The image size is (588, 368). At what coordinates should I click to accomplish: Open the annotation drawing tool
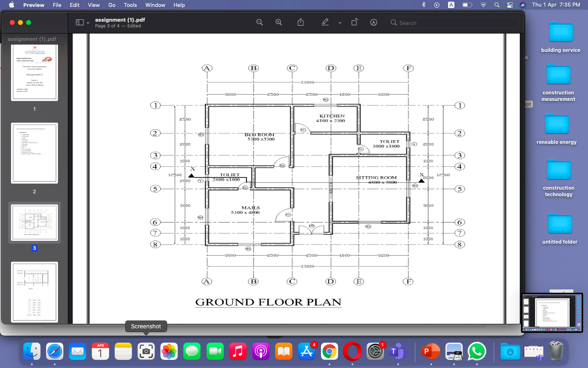coord(374,23)
